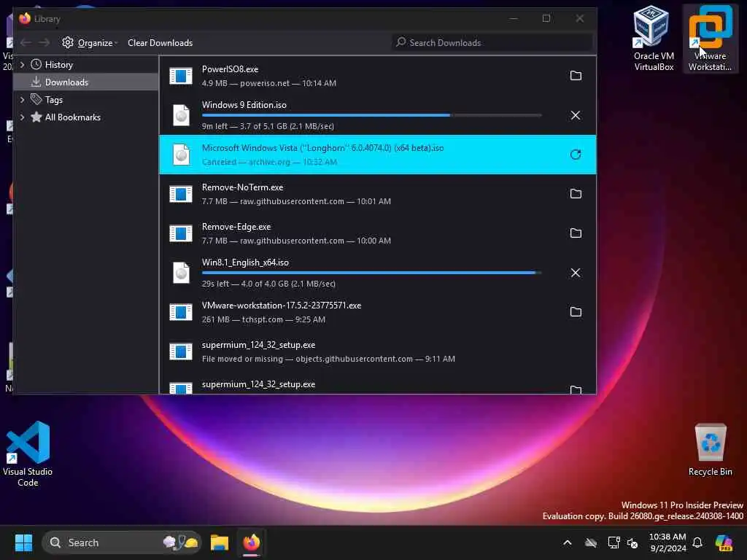Click the Windows 9 Edition progress bar
The width and height of the screenshot is (747, 560).
coord(371,115)
